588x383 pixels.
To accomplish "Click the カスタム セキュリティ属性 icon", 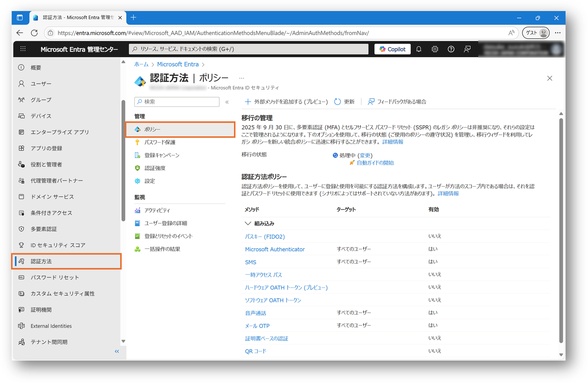I will coord(21,294).
